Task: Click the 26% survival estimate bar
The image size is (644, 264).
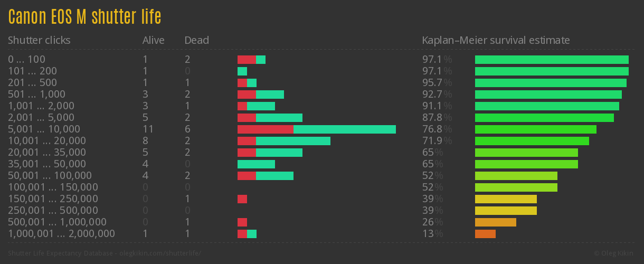Action: [x=495, y=222]
